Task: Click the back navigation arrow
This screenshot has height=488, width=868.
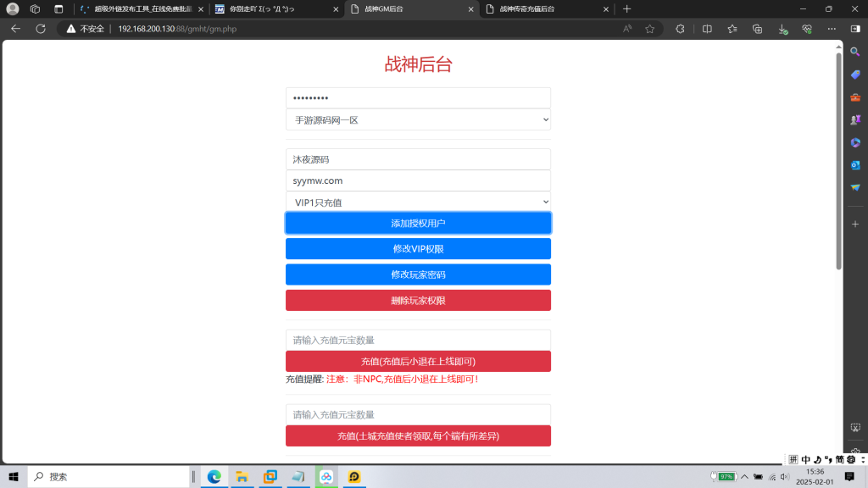Action: (x=16, y=28)
